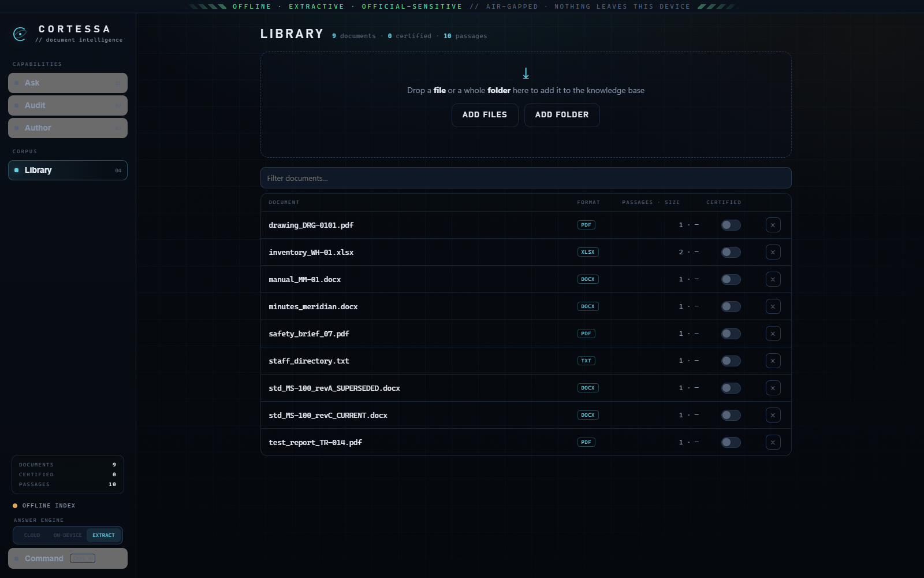Select file name test_report_TR-014.pdf
Viewport: 924px width, 578px height.
point(315,442)
